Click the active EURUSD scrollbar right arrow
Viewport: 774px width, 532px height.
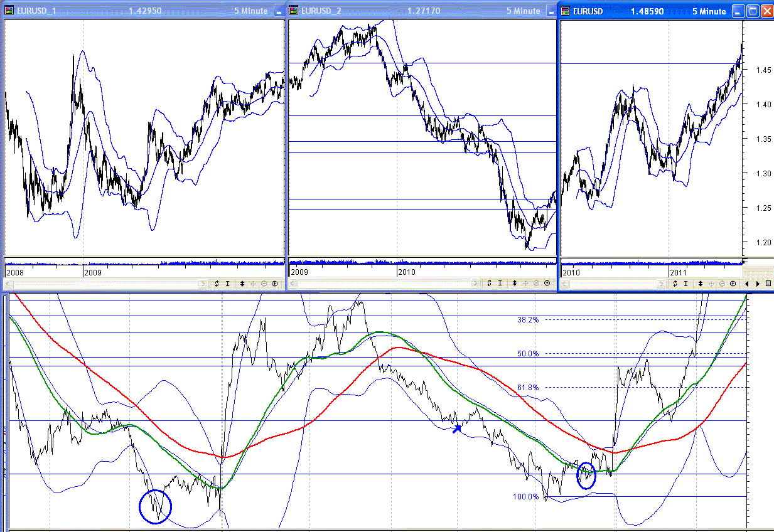tap(661, 284)
